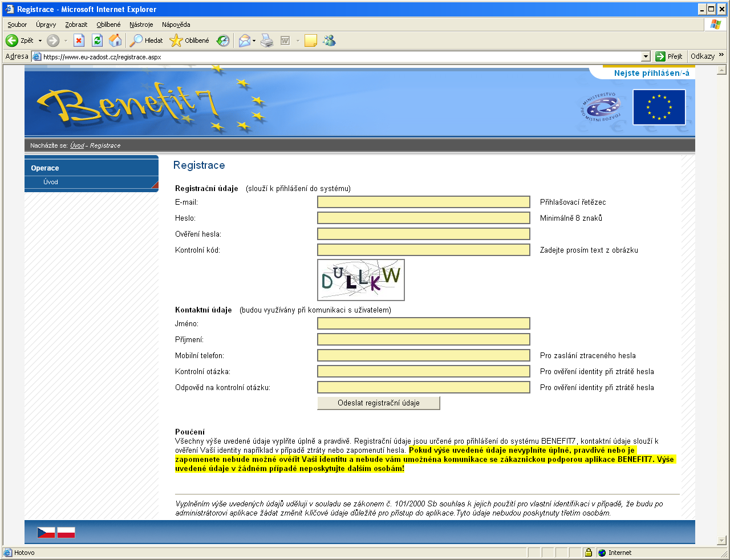Click Odeslat registrační údaje button
The image size is (730, 560).
point(379,403)
